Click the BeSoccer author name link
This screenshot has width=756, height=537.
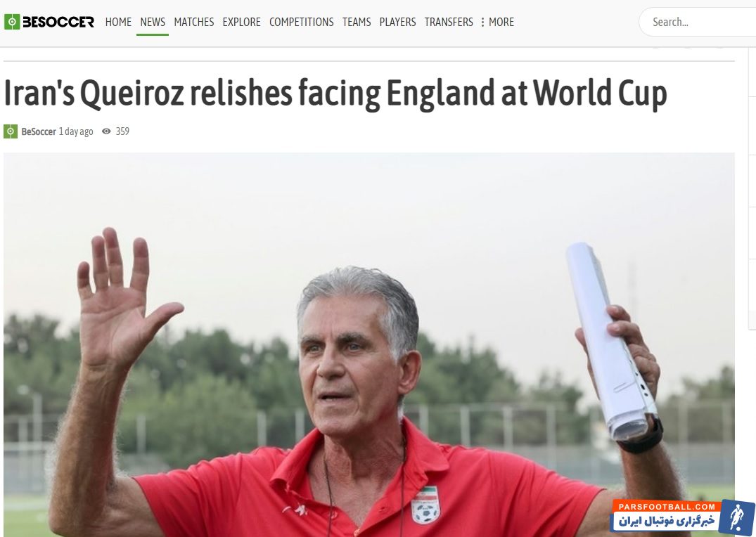tap(39, 131)
